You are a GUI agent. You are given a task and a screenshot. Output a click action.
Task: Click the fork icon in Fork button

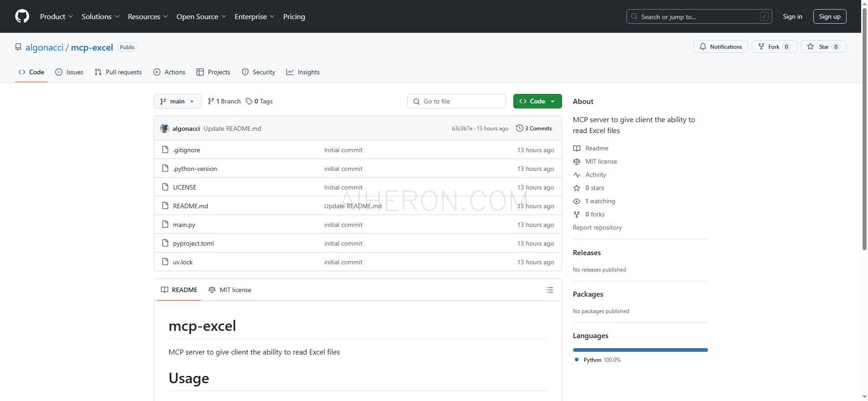click(x=761, y=46)
